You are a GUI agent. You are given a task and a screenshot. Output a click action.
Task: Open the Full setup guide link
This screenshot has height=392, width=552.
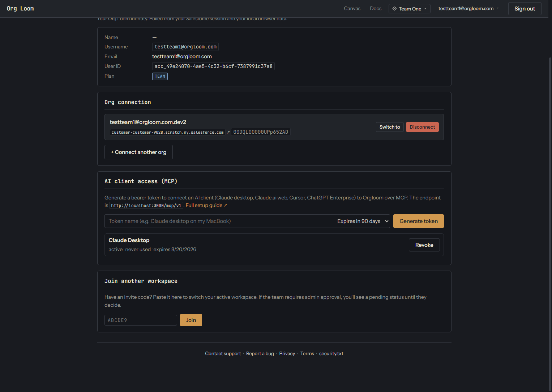coord(206,205)
